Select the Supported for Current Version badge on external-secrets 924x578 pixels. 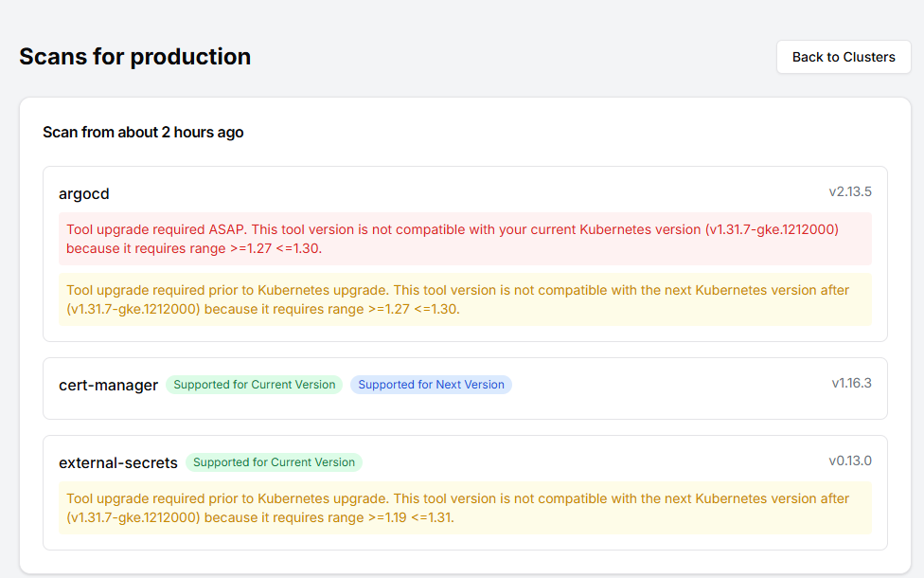click(275, 461)
